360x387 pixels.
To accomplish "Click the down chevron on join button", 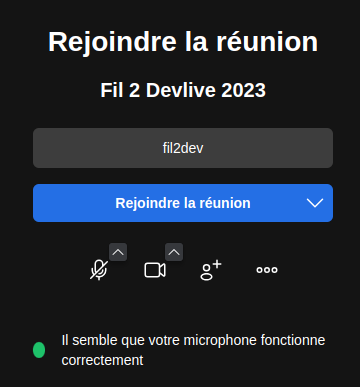I will point(315,203).
